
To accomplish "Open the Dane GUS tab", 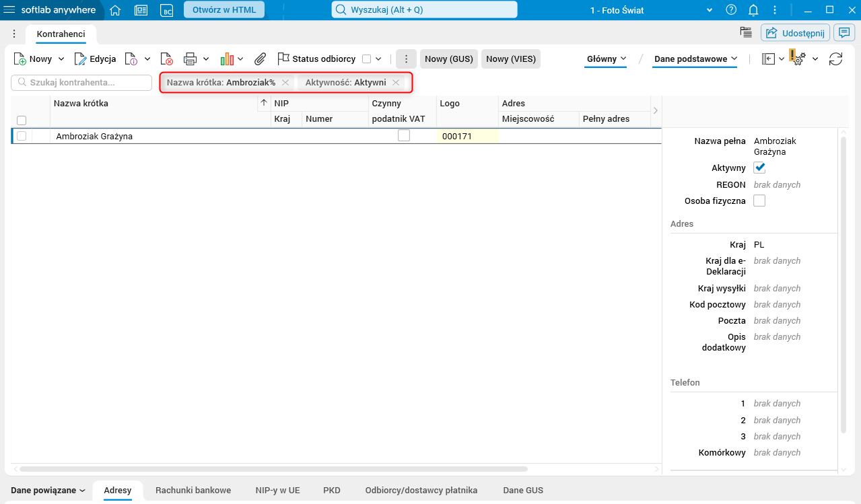I will tap(523, 491).
